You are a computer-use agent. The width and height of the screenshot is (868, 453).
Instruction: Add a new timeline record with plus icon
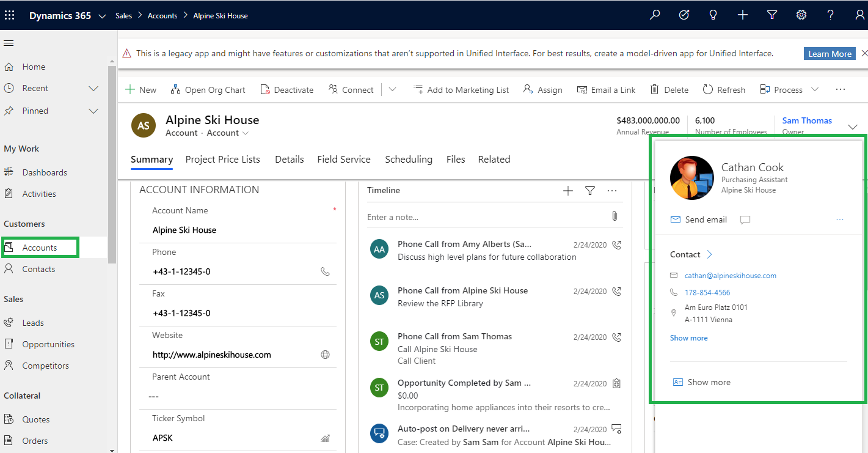coord(568,191)
